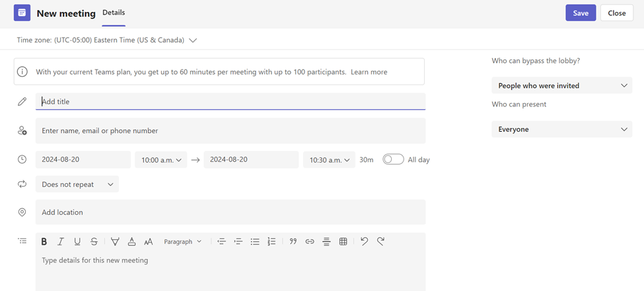644x291 pixels.
Task: Insert a table in meeting details
Action: click(343, 242)
